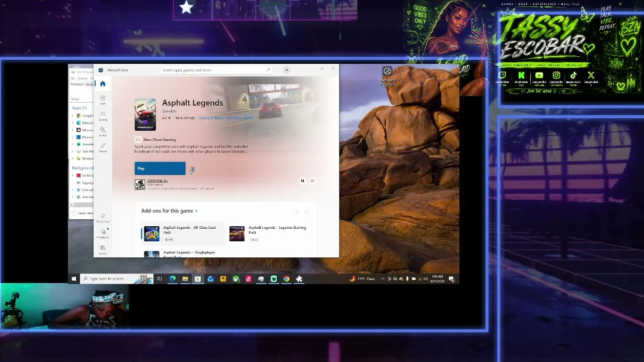Open Rockstar Games Launcher from the taskbar
The height and width of the screenshot is (362, 644).
pyautogui.click(x=223, y=279)
